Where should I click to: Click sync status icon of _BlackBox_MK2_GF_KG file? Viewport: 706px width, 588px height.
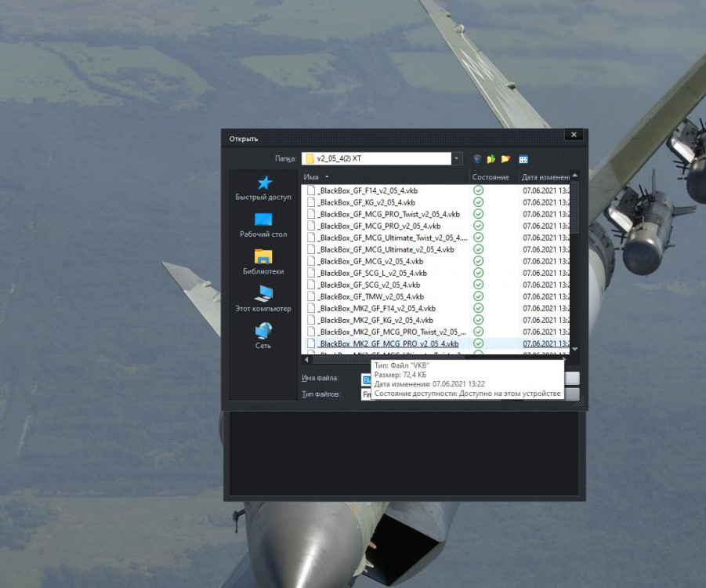click(x=478, y=319)
